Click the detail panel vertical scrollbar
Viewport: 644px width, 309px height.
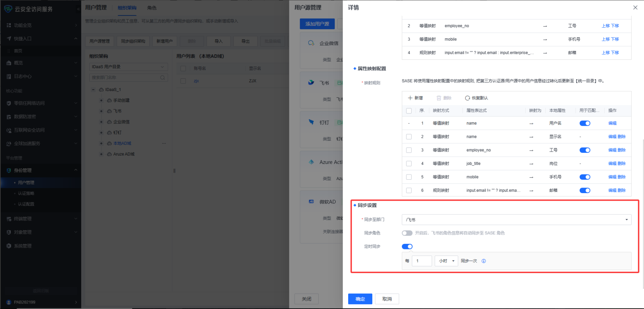tap(642, 207)
